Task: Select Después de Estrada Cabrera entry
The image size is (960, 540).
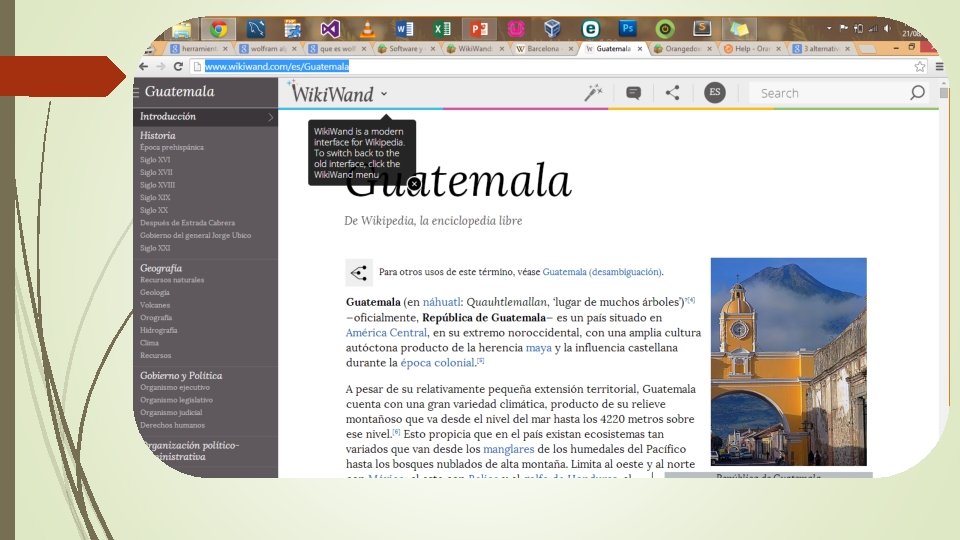Action: 187,223
